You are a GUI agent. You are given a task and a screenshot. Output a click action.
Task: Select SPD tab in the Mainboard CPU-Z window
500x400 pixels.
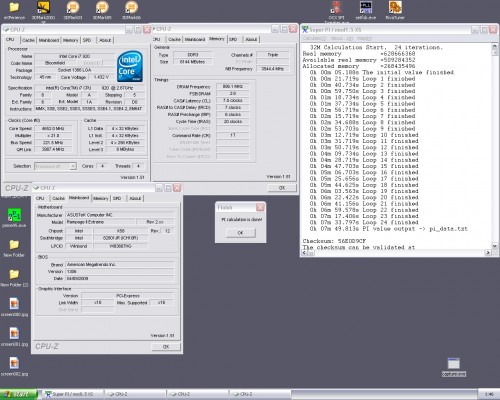117,198
